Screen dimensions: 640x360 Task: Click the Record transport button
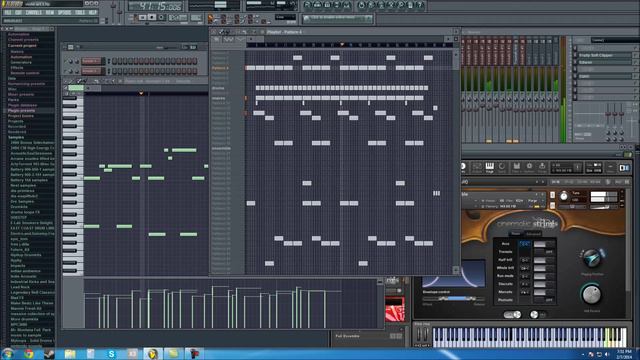pos(161,18)
